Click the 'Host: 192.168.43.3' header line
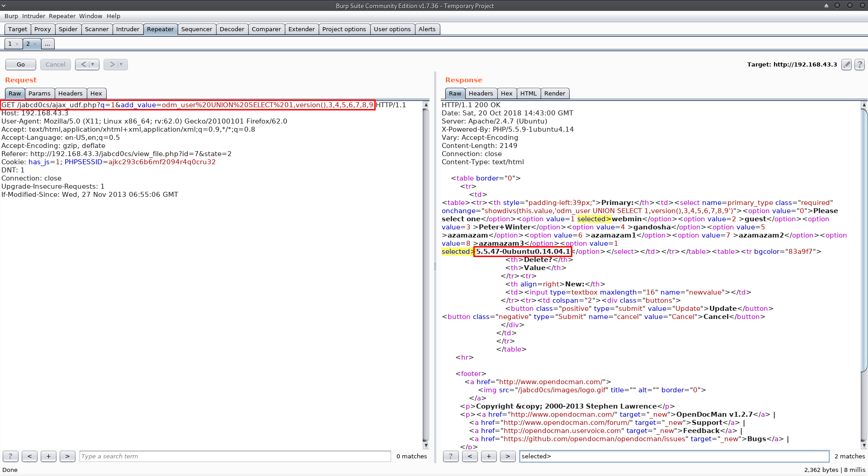The image size is (868, 476). click(x=35, y=113)
